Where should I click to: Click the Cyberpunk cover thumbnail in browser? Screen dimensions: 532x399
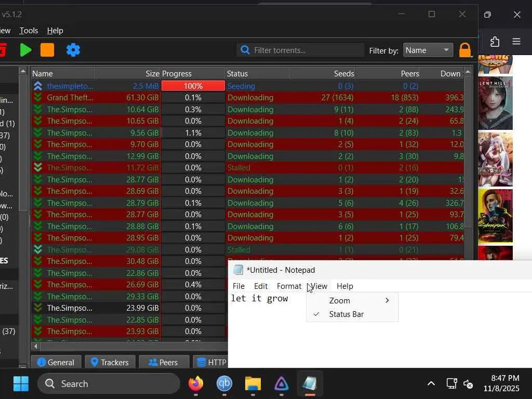[495, 217]
